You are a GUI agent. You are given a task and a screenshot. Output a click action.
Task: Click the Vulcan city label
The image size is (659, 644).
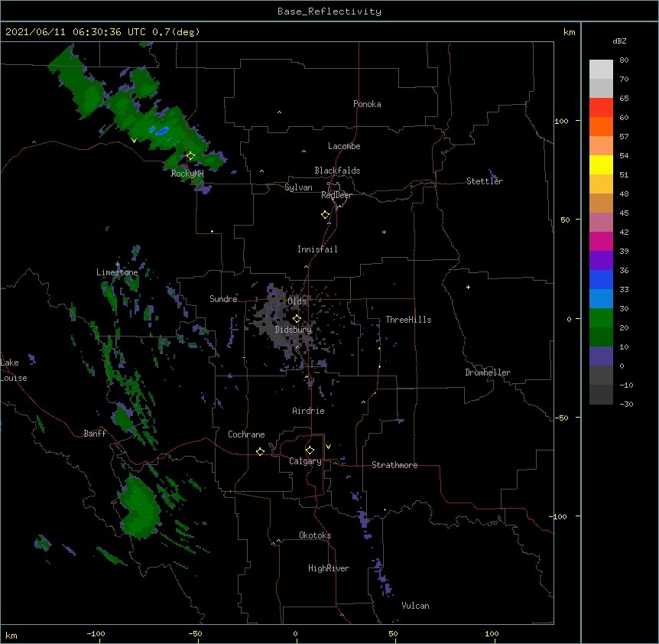(x=415, y=606)
